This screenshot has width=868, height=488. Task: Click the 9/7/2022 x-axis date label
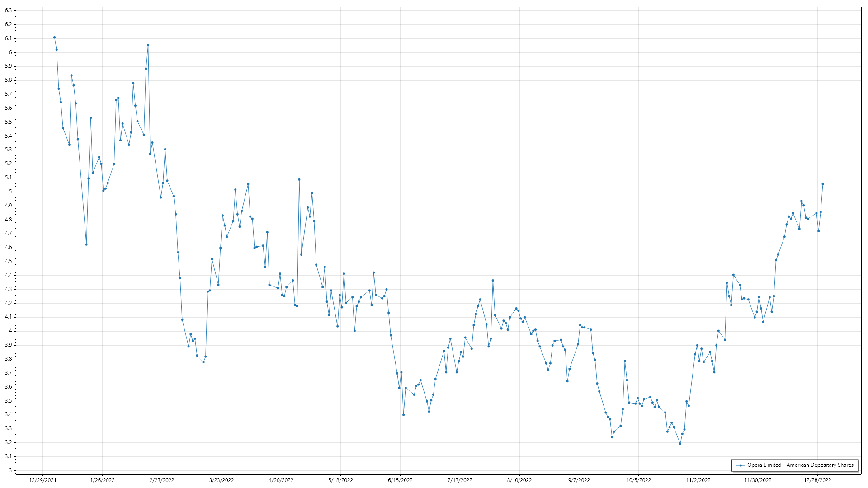point(579,480)
